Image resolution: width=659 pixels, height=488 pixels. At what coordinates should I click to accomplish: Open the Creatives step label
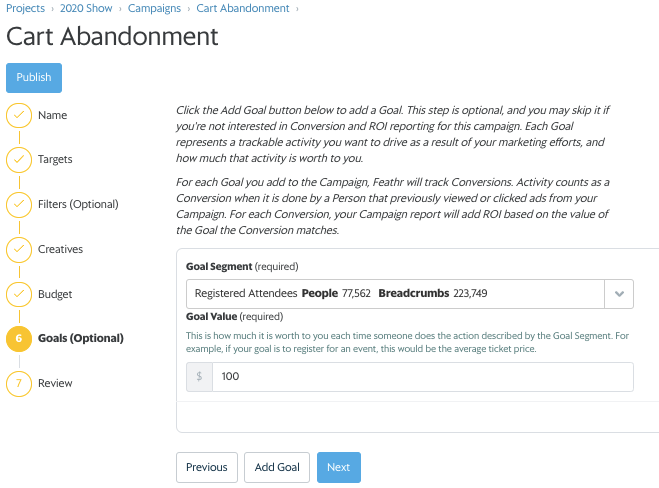tap(61, 249)
